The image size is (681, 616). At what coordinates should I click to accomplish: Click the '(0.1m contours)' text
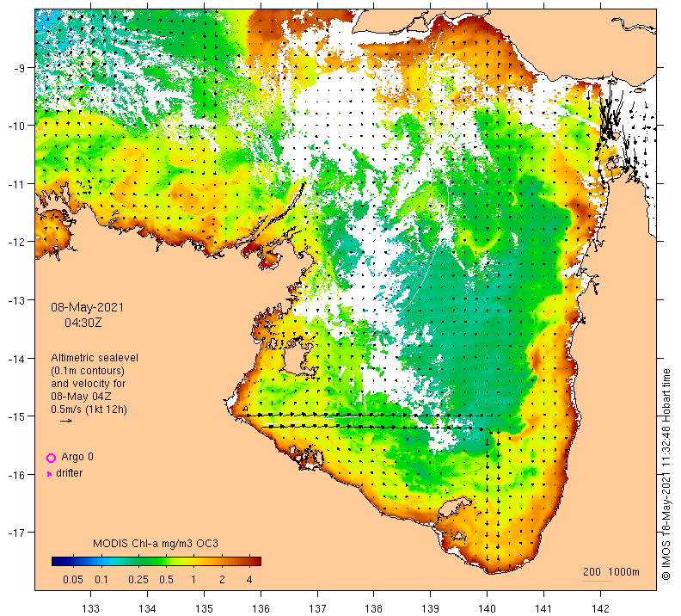point(88,371)
